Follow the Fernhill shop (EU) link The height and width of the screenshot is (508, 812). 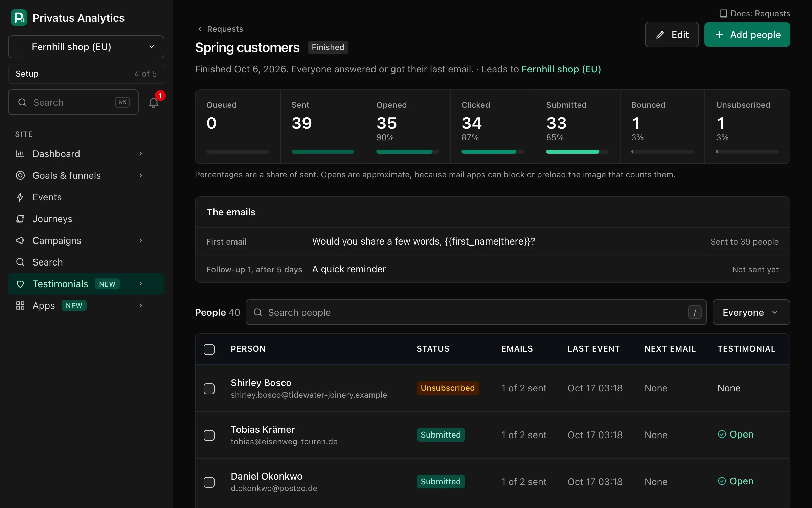click(x=561, y=69)
